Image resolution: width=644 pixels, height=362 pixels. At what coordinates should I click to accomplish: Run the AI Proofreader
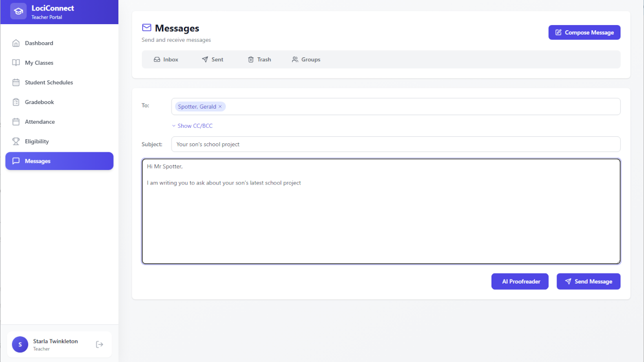(520, 282)
